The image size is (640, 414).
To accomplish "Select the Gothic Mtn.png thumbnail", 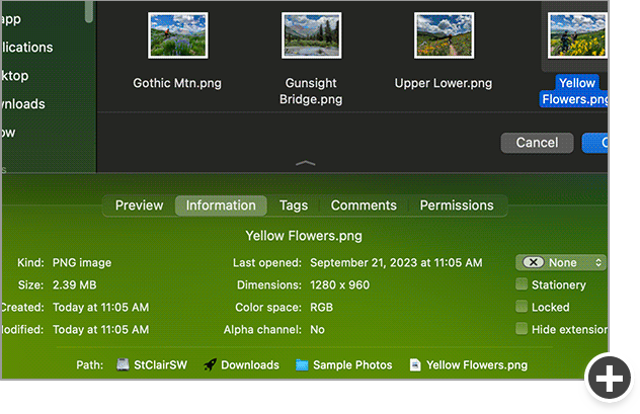I will pos(178,35).
